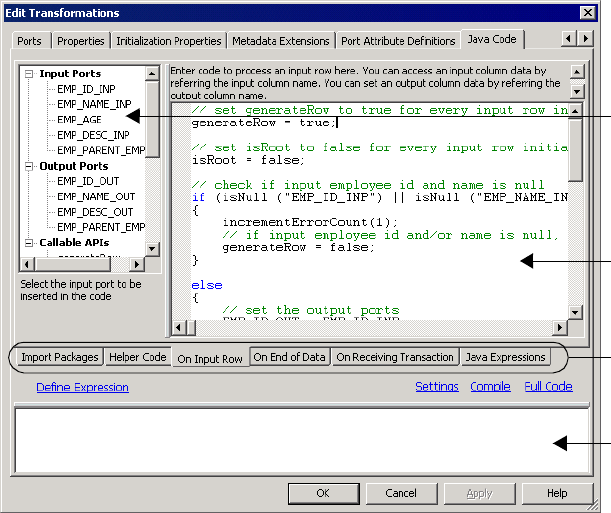Switch to the Ports tab
Viewport: 611px width, 513px height.
(x=30, y=41)
